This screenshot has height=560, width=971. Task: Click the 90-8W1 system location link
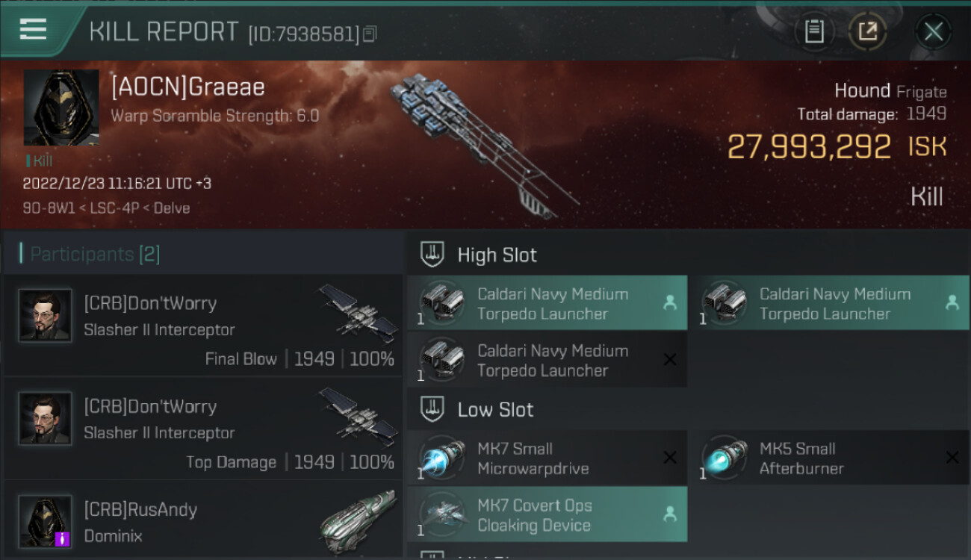(x=43, y=208)
